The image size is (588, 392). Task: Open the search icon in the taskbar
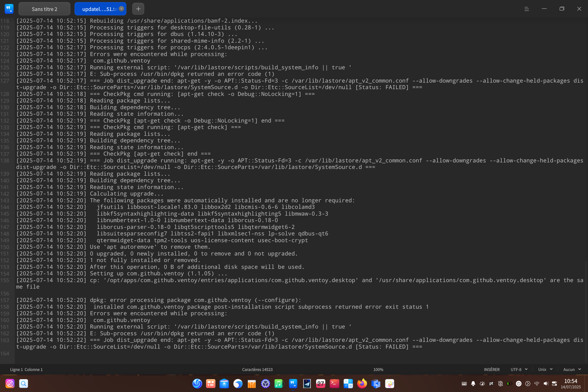(24, 383)
